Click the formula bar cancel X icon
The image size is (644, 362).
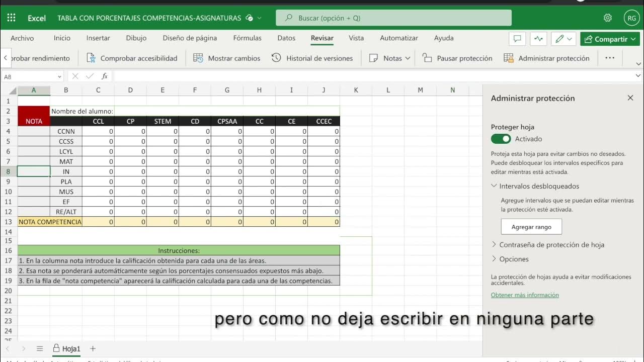(x=75, y=76)
